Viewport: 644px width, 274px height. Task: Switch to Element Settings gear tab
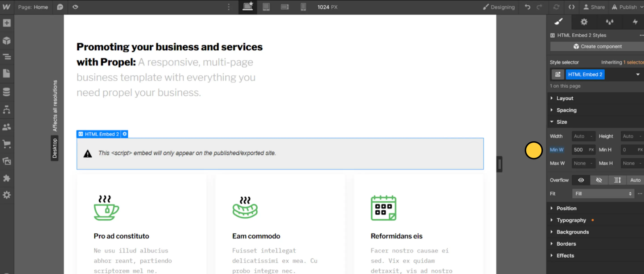[x=584, y=22]
